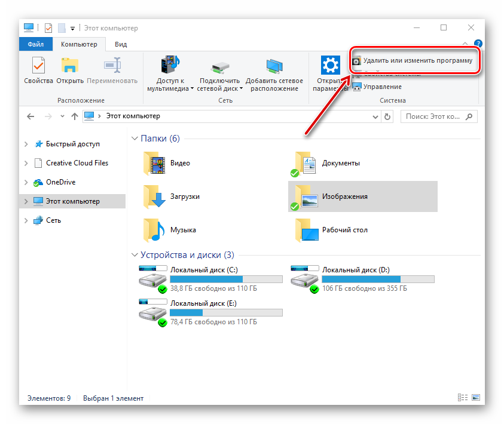
Task: Switch to the Вид ribbon tab
Action: 121,44
